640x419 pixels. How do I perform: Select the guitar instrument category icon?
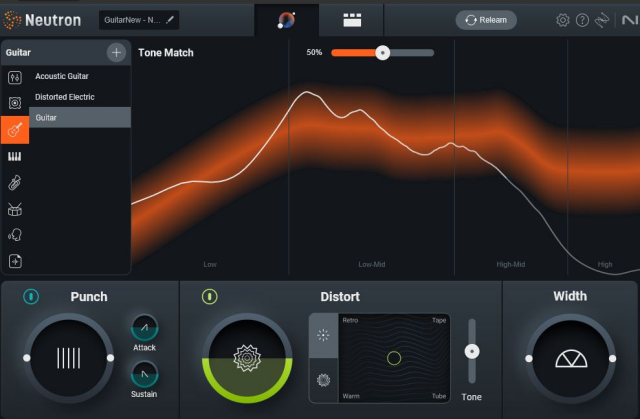[x=15, y=130]
